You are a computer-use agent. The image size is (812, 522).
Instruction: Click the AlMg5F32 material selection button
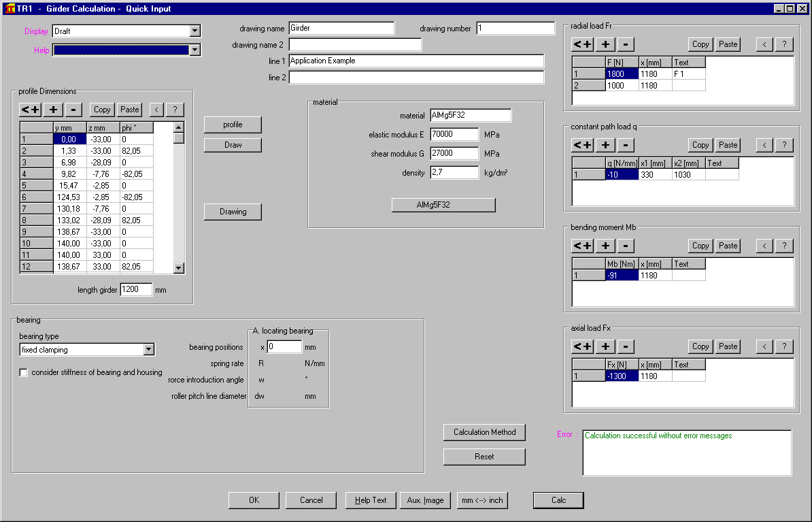click(443, 205)
